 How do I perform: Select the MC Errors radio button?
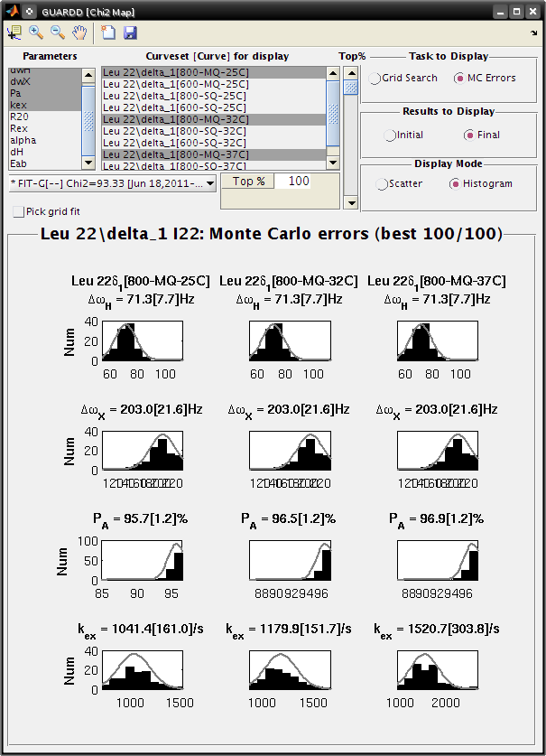tap(459, 78)
